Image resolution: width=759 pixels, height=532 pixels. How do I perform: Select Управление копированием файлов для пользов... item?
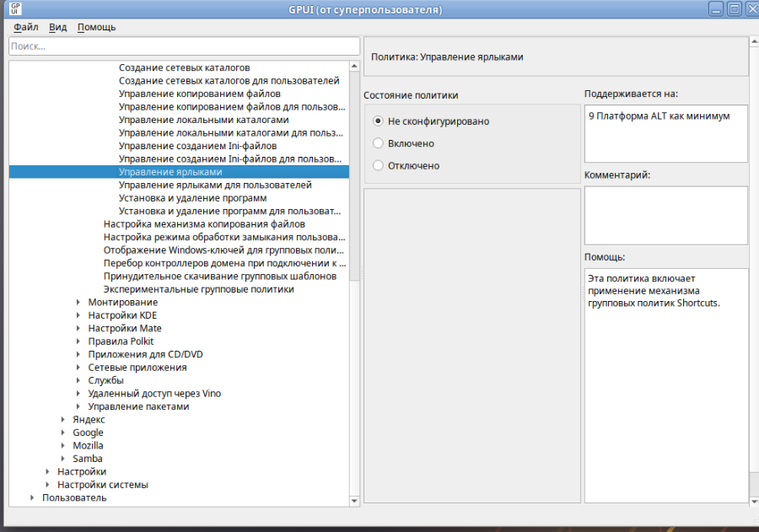point(232,107)
